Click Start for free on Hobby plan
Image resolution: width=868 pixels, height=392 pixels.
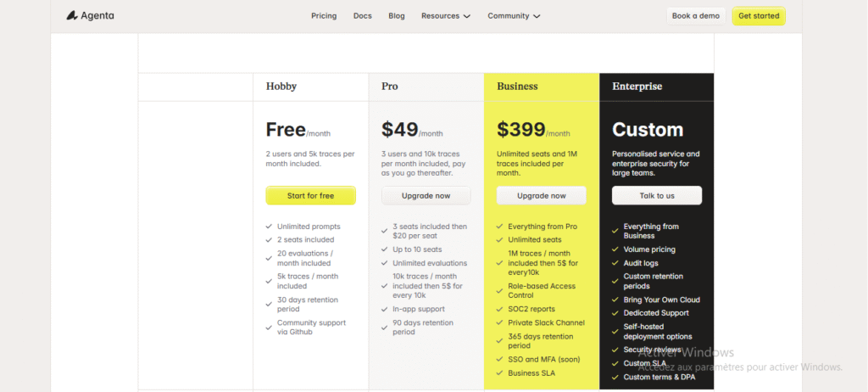click(310, 196)
